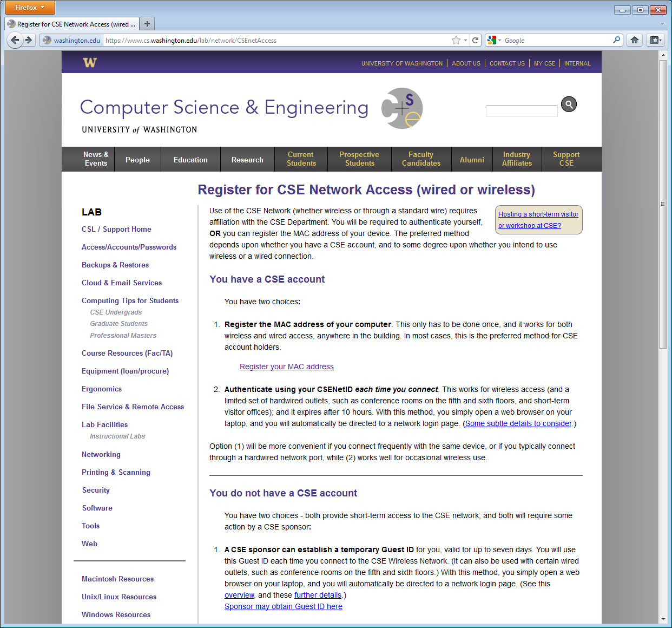672x628 pixels.
Task: Open the Current Students navigation tab
Action: click(x=301, y=159)
